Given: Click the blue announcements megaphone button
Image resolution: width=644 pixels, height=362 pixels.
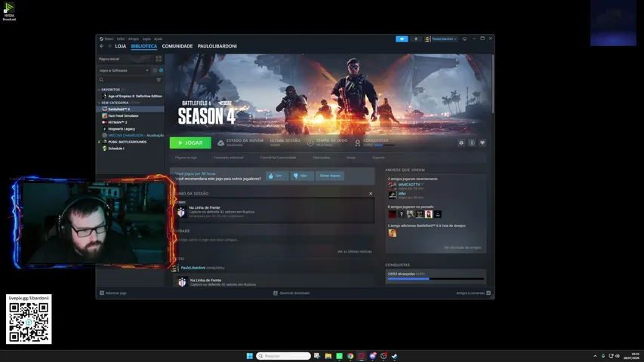Looking at the screenshot, I should (402, 39).
